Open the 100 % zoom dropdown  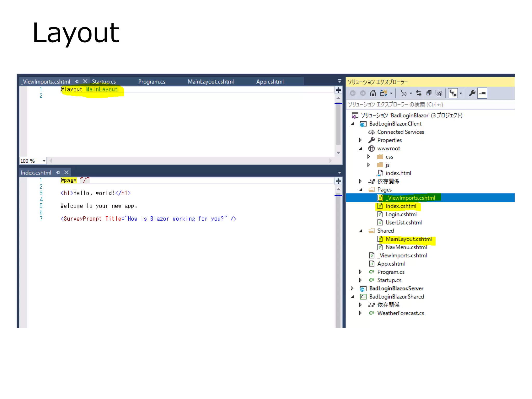click(44, 161)
